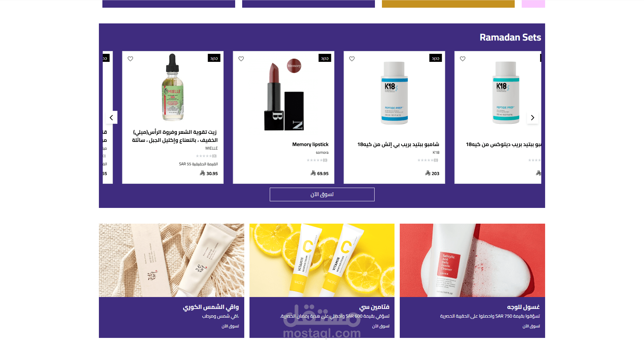Open the Cosrx face cleanser banner image
This screenshot has width=644, height=347.
[472, 260]
